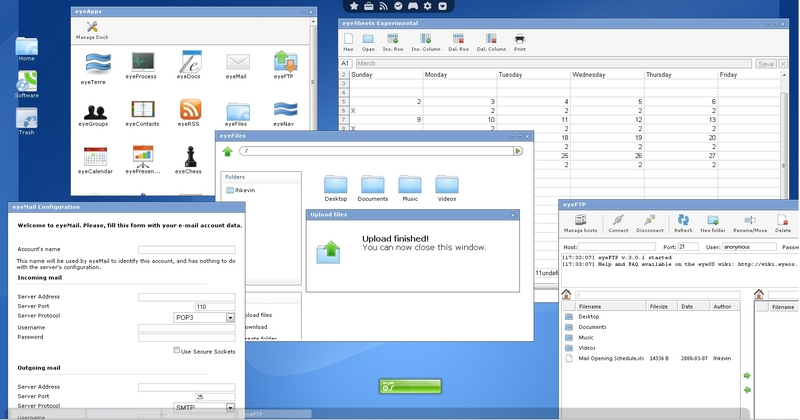Viewport: 800px width, 420px height.
Task: Open the eyeChess app icon
Action: (x=190, y=157)
